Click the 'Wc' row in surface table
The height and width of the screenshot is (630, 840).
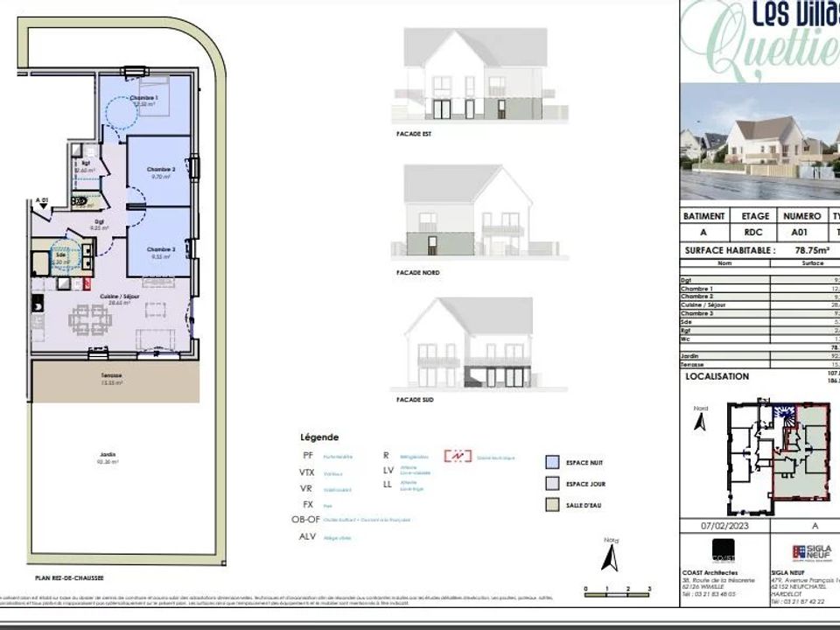coord(760,339)
